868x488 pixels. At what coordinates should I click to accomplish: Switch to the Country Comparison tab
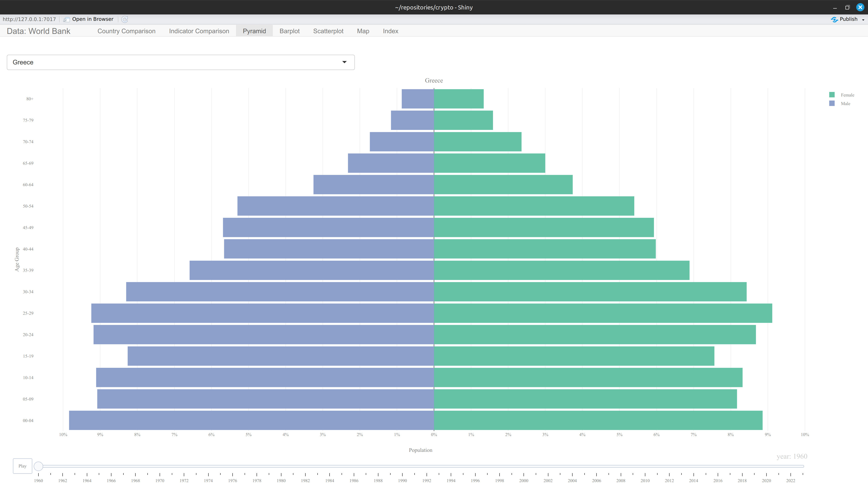point(126,31)
